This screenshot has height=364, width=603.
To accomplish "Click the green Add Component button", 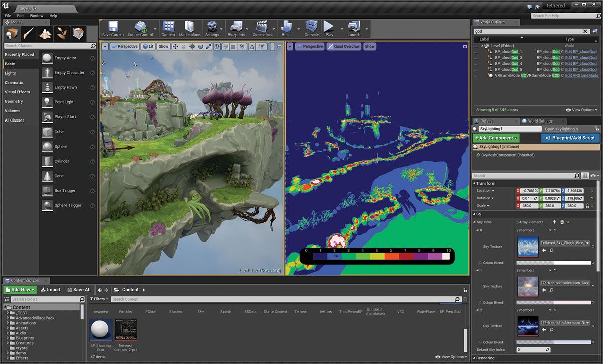I will pyautogui.click(x=495, y=138).
